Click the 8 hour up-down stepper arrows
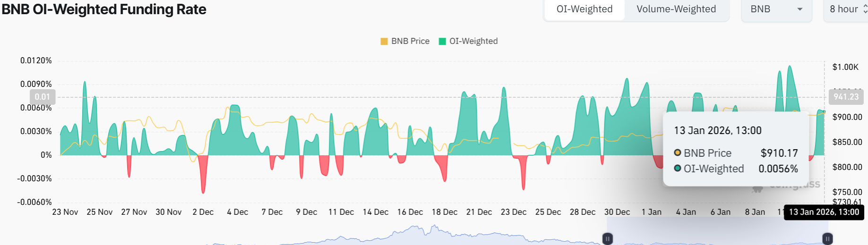Viewport: 868px width, 245px height. (x=865, y=9)
